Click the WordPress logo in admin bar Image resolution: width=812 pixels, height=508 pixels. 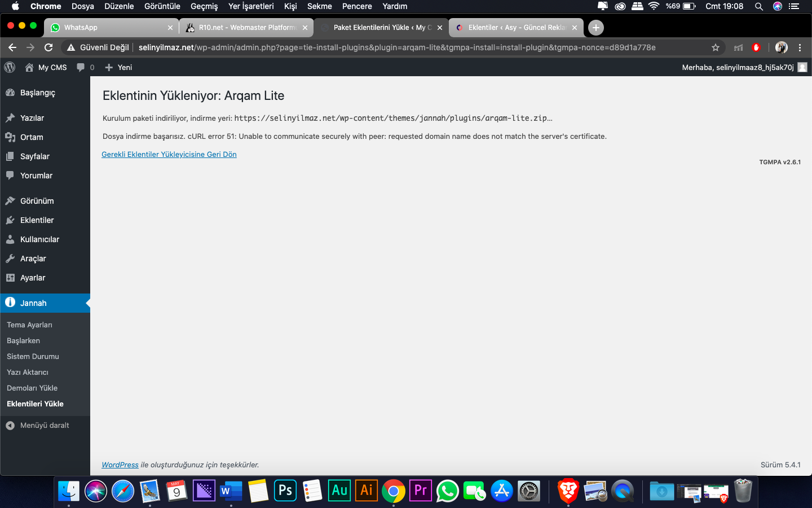pos(10,67)
